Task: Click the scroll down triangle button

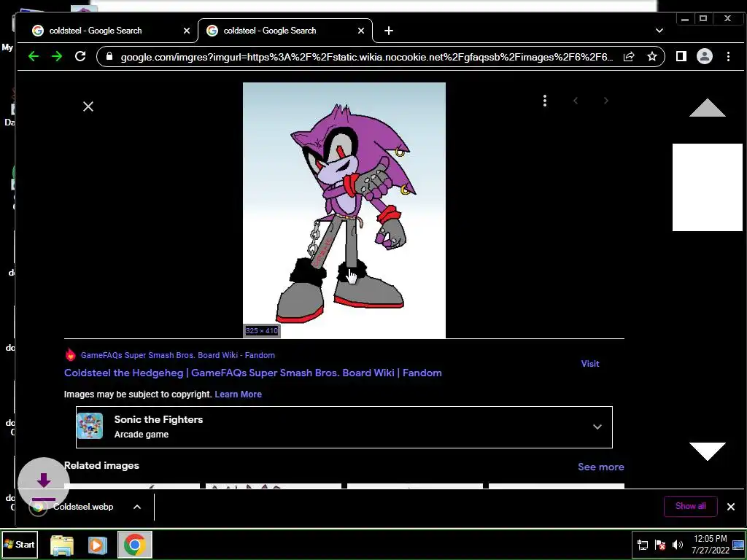Action: coord(707,451)
